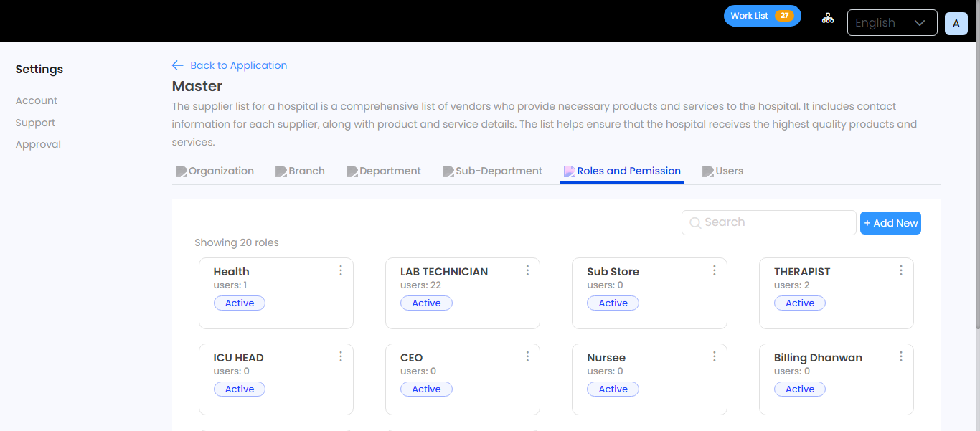Click 'Showing 20 roles' text
Image resolution: width=980 pixels, height=431 pixels.
click(237, 242)
